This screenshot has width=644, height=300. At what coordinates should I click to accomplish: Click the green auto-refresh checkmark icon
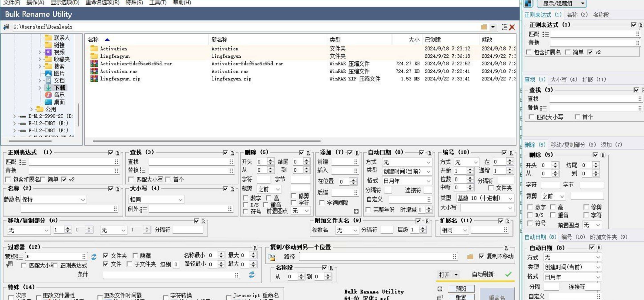click(508, 274)
